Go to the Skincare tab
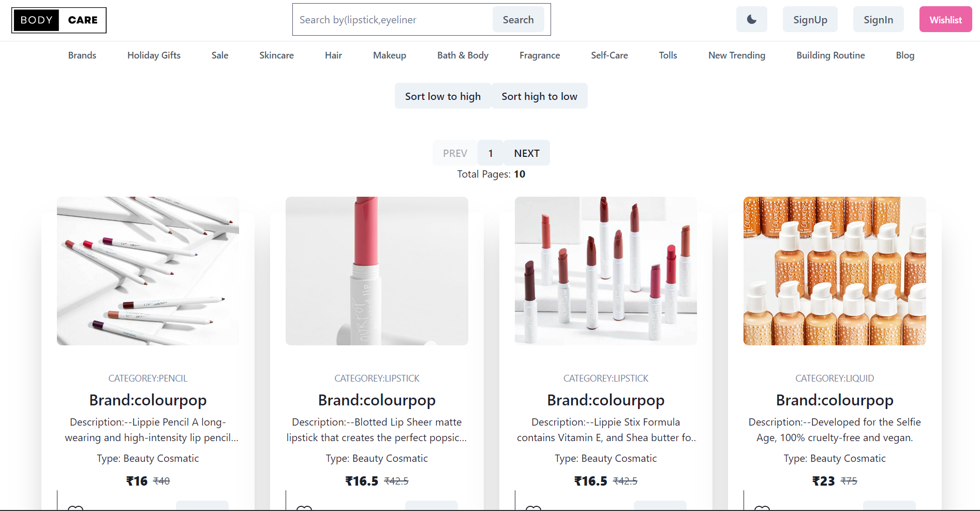Viewport: 980px width, 511px height. 276,55
